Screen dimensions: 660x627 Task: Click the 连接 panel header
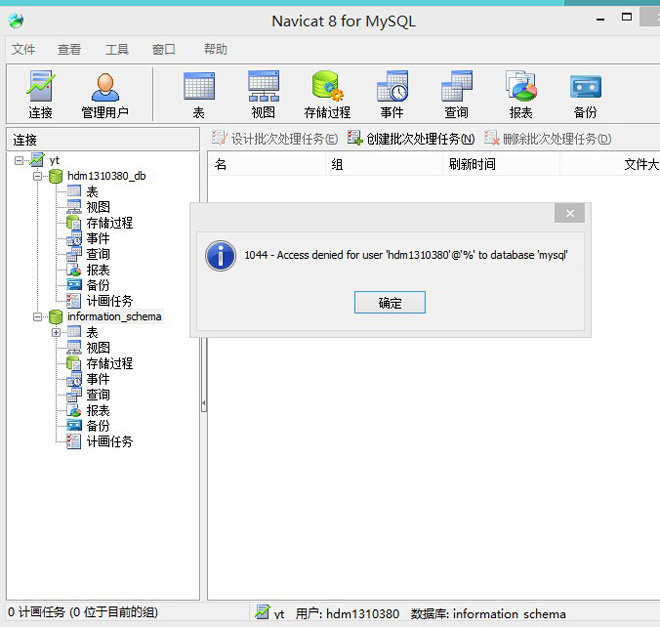tap(103, 140)
